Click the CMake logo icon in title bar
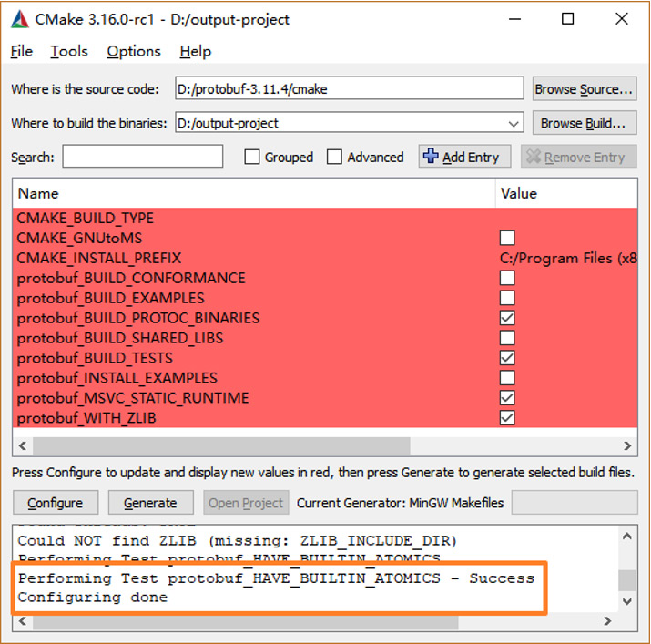The image size is (651, 644). 19,19
